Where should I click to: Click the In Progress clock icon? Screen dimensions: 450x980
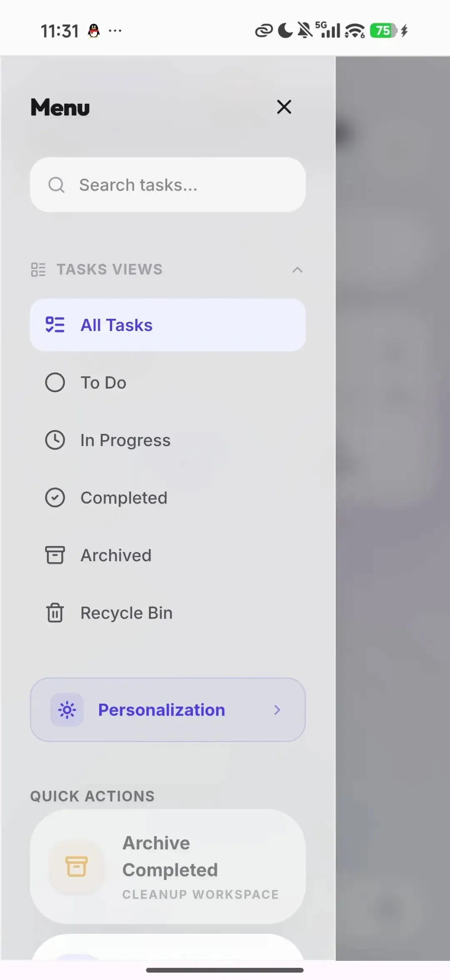tap(55, 440)
